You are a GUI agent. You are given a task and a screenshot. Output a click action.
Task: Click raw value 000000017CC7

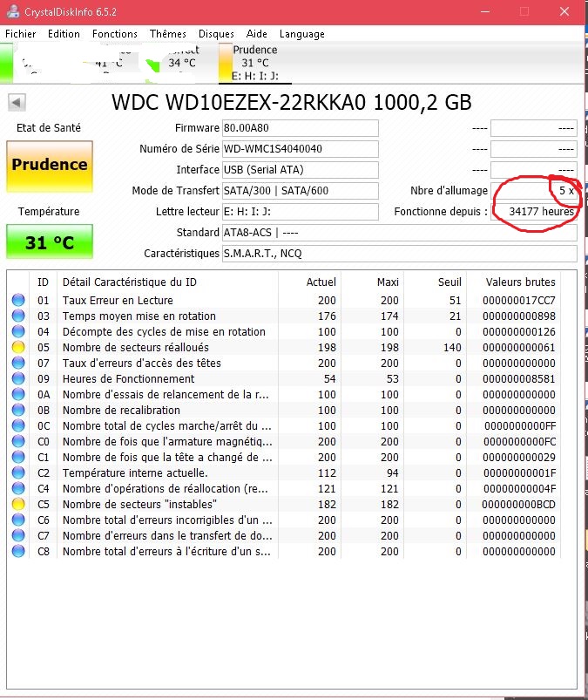(x=519, y=300)
